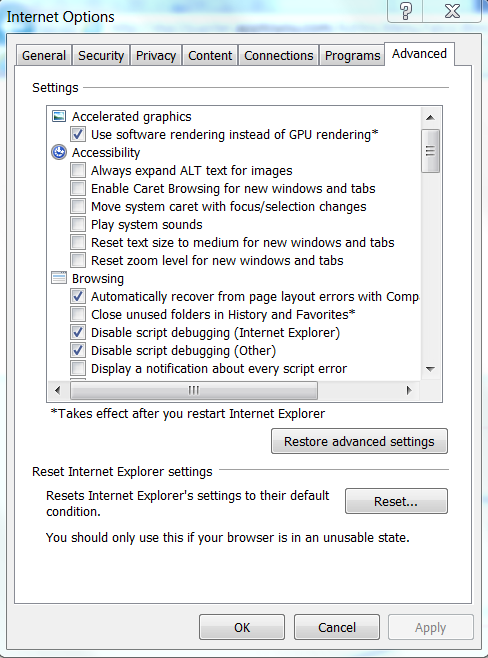Image resolution: width=488 pixels, height=658 pixels.
Task: Click the horizontal scrollbar right arrow
Action: [409, 391]
